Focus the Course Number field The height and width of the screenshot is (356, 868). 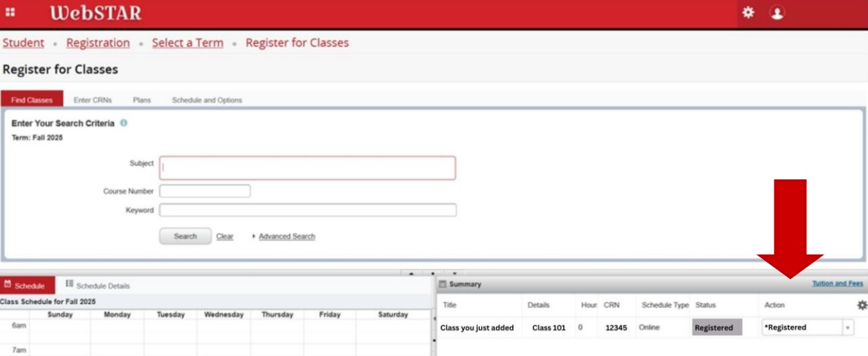[x=205, y=191]
